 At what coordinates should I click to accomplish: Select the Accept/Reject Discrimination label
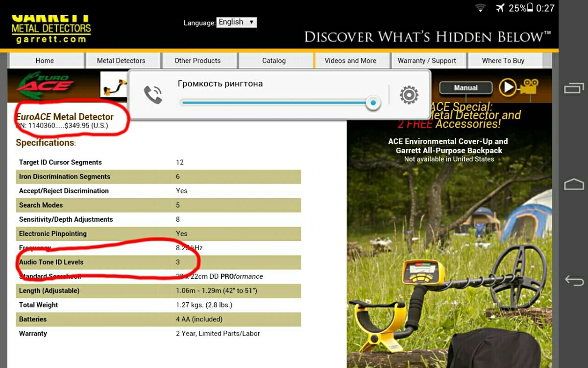click(x=64, y=191)
